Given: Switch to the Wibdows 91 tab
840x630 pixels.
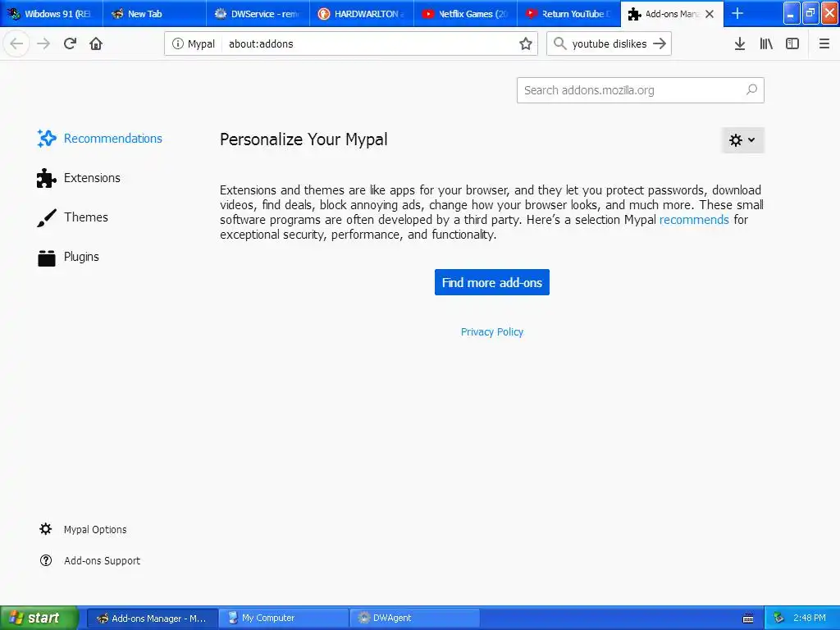Looking at the screenshot, I should pos(52,13).
